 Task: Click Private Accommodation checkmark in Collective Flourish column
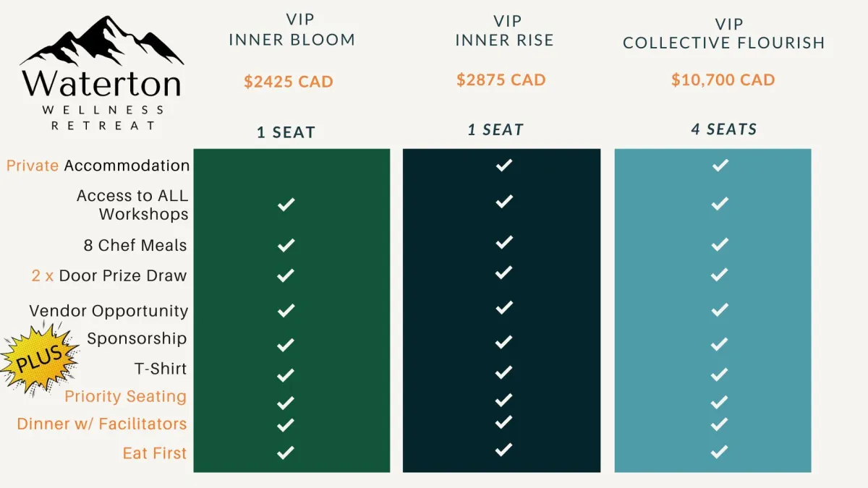tap(719, 166)
